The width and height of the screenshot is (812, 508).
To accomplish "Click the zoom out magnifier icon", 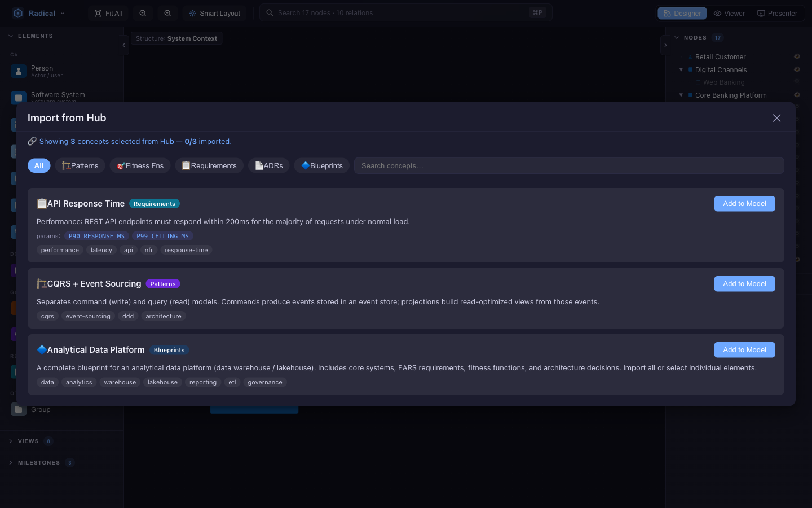I will 143,13.
